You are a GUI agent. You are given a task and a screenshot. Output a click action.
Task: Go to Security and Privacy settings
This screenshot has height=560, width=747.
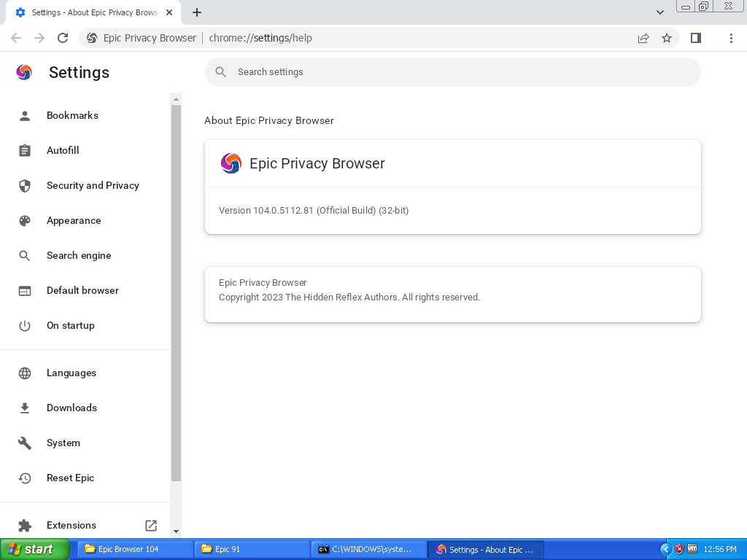pos(85,186)
